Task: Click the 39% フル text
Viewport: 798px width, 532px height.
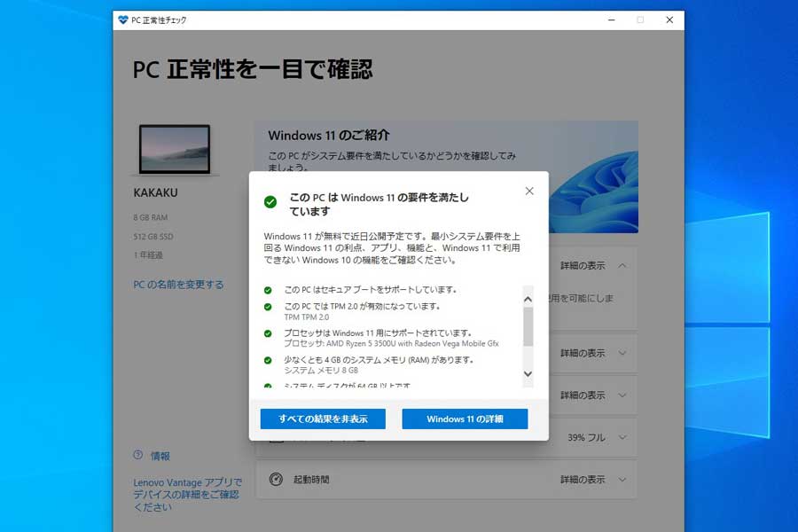Action: 586,437
